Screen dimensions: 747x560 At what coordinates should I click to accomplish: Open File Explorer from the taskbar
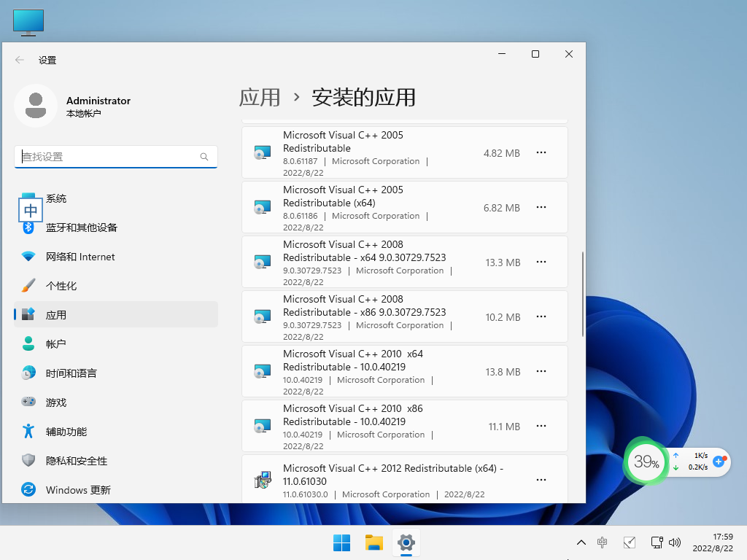373,542
